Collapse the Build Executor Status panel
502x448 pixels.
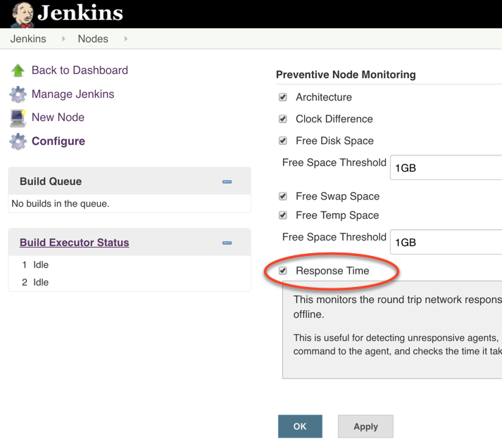click(x=227, y=243)
